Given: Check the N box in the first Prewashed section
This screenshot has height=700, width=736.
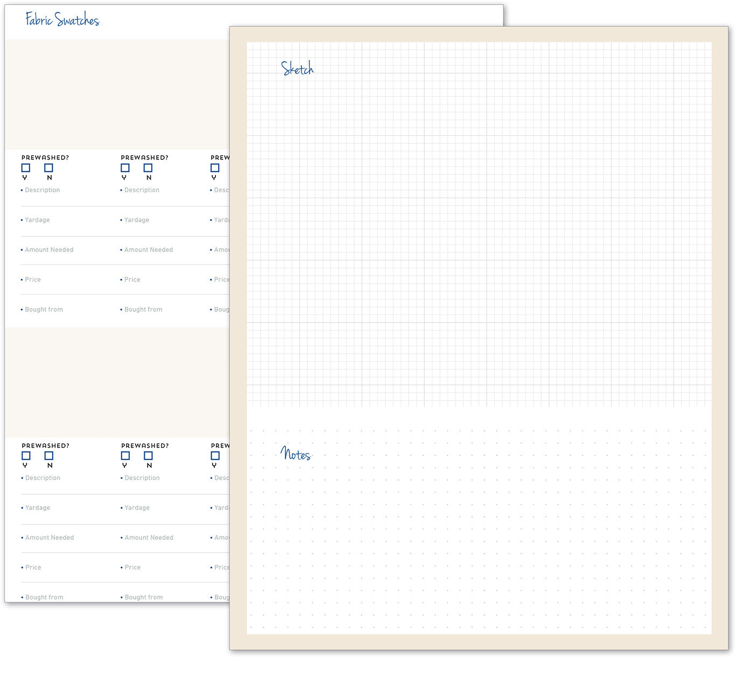Looking at the screenshot, I should tap(49, 168).
